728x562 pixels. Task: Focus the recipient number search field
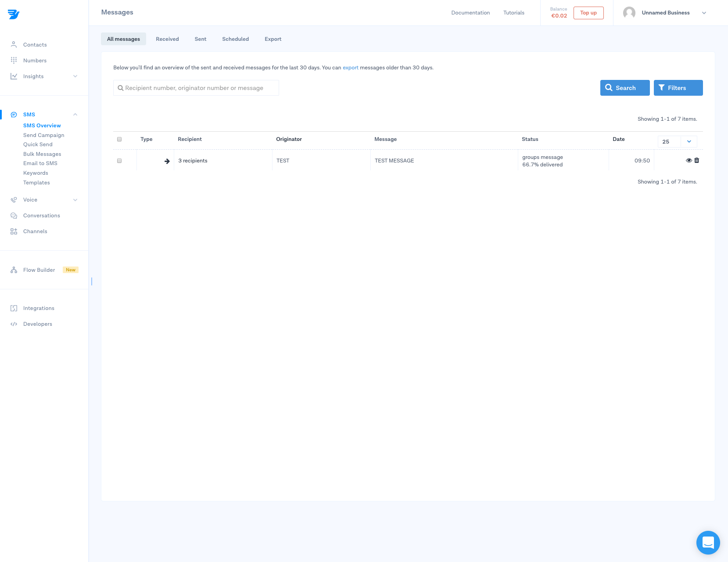click(196, 88)
